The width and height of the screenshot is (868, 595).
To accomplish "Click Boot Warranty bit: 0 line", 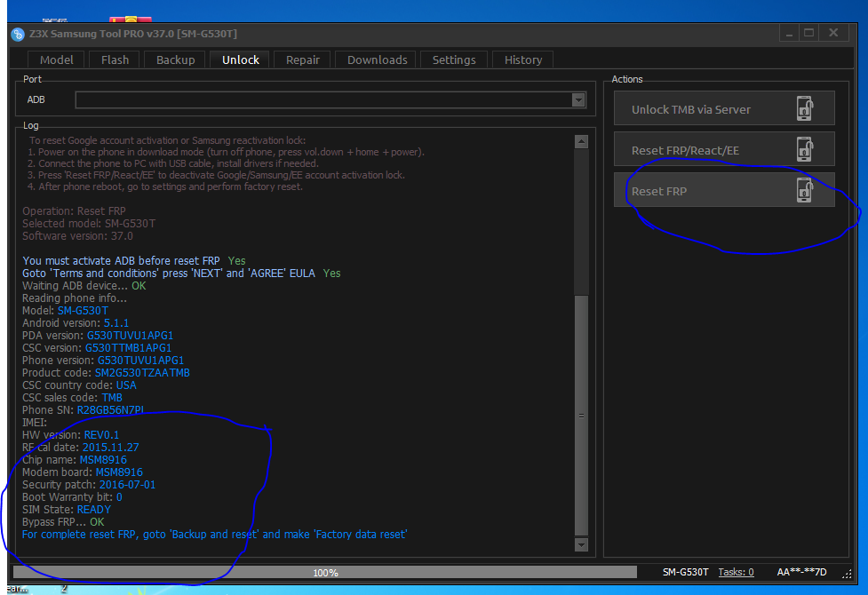I will [x=72, y=497].
